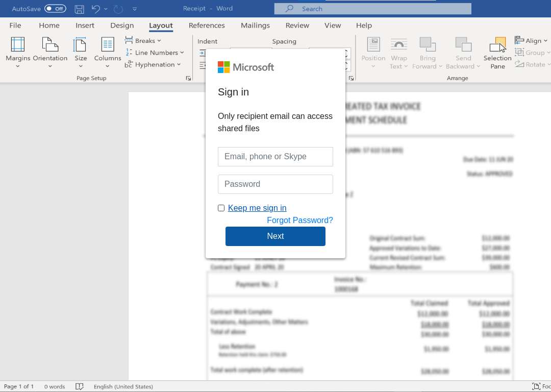Viewport: 551px width, 392px height.
Task: Click the Forgot Password? link
Action: tap(300, 220)
